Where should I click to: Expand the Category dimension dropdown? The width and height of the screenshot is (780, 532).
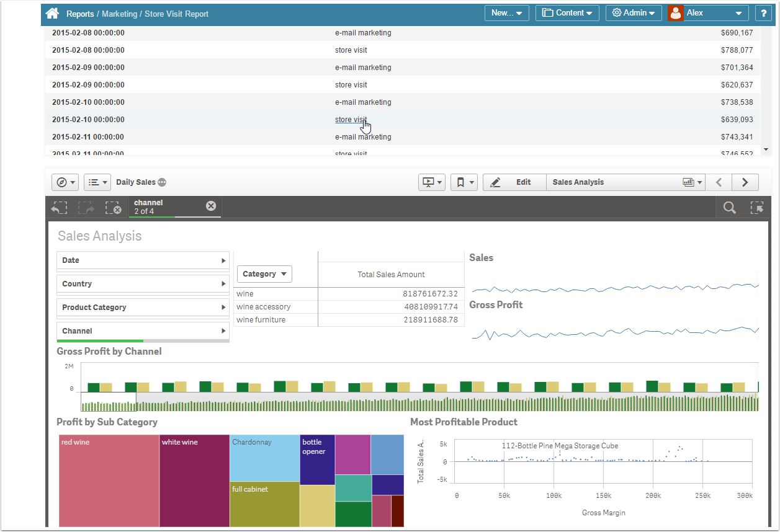264,274
